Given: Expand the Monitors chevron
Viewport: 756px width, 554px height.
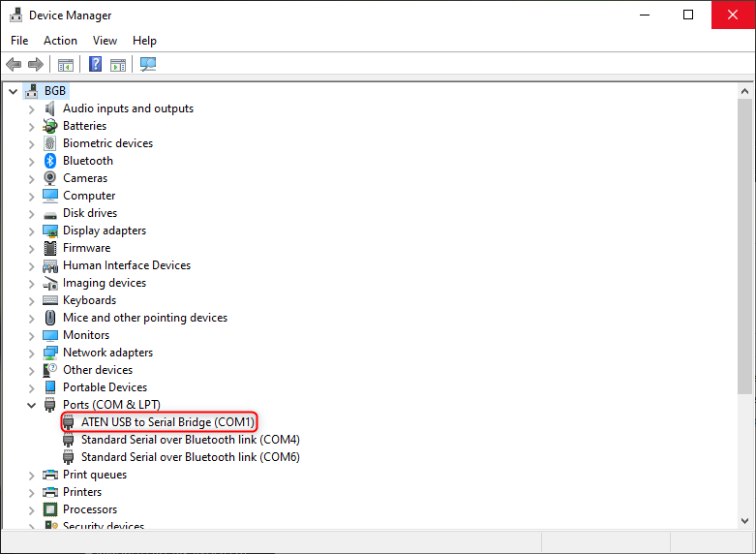Looking at the screenshot, I should pos(31,336).
